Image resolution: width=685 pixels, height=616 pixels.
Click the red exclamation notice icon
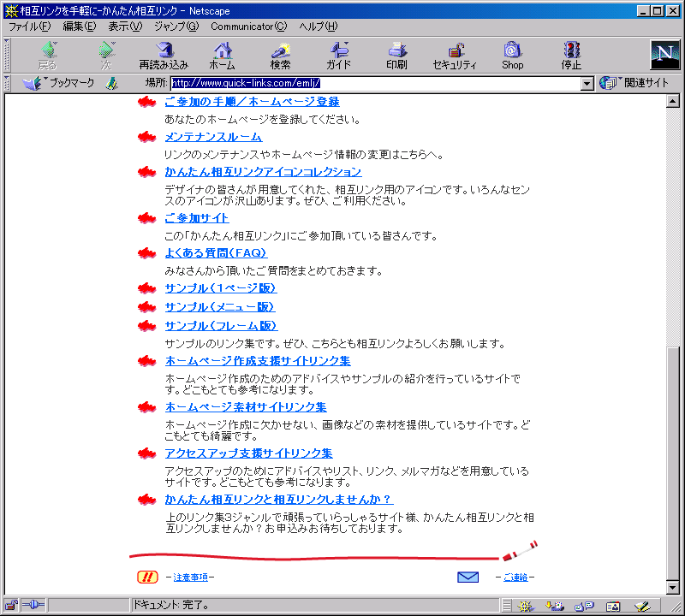click(x=147, y=577)
